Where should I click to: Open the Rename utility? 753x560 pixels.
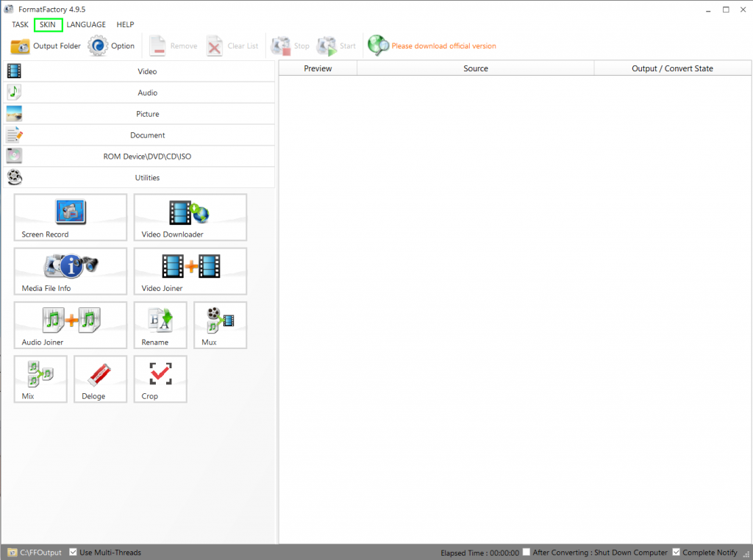coord(160,325)
